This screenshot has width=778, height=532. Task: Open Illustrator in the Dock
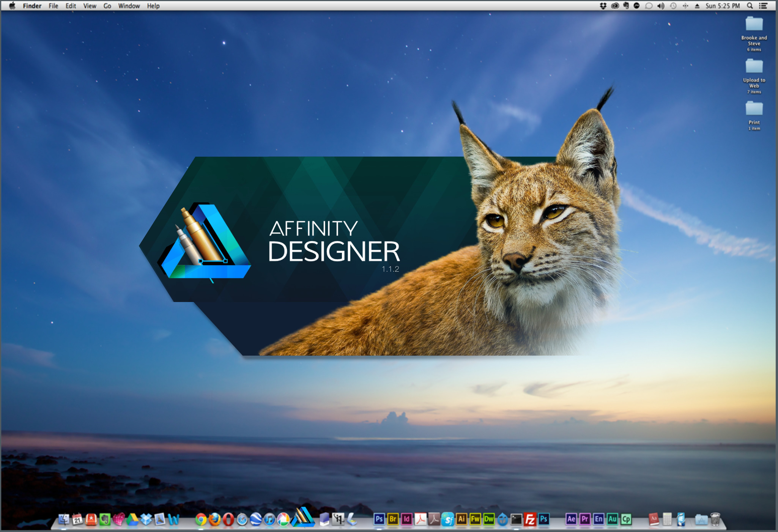pyautogui.click(x=461, y=519)
